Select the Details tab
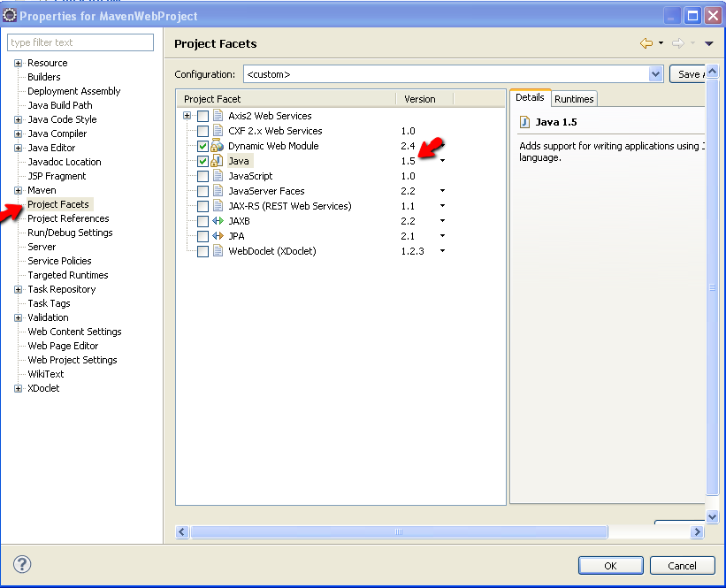 coord(530,98)
